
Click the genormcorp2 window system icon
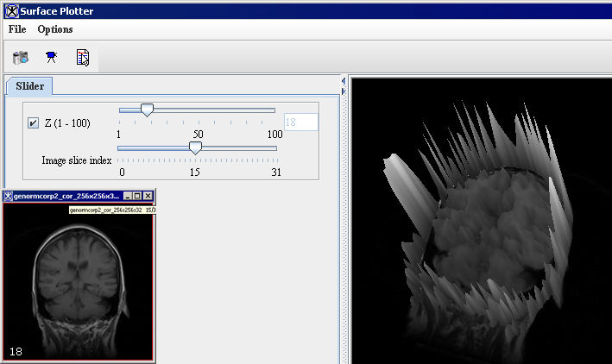9,196
